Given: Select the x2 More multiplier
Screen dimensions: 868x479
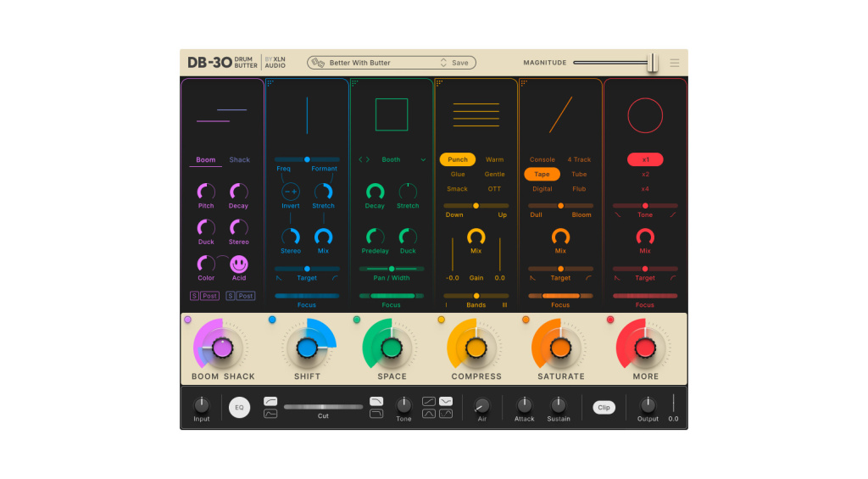Looking at the screenshot, I should pyautogui.click(x=645, y=174).
